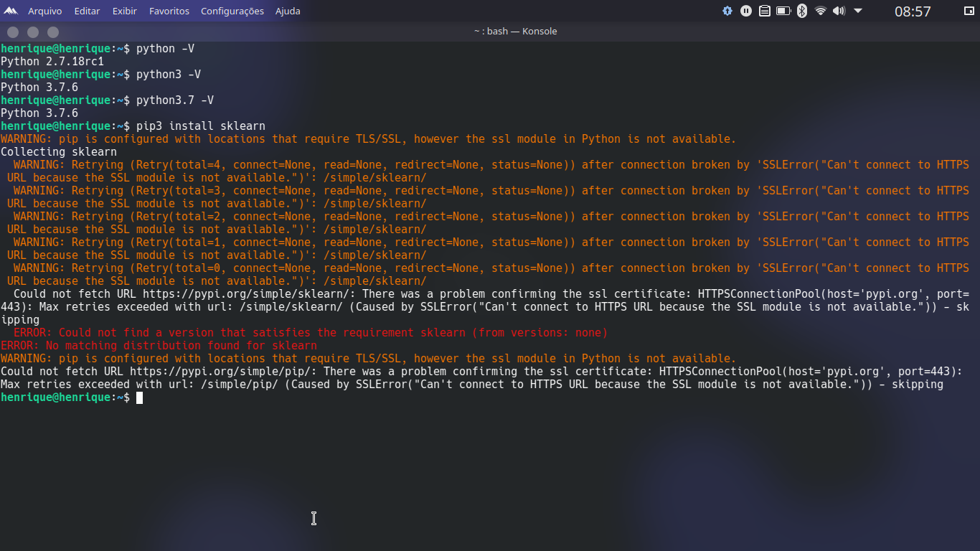Open the Bluetooth tray icon
The image size is (980, 551).
(x=802, y=11)
